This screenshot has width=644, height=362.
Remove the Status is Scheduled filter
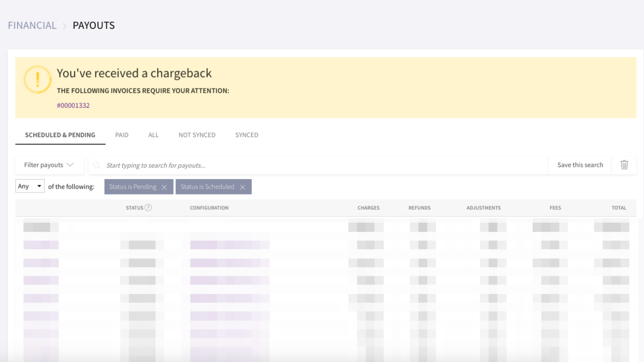(x=243, y=187)
